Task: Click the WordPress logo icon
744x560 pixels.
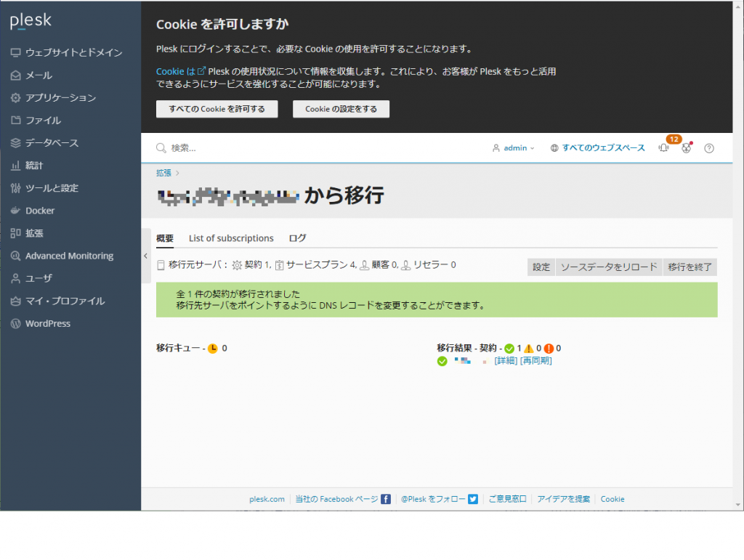Action: (x=16, y=324)
